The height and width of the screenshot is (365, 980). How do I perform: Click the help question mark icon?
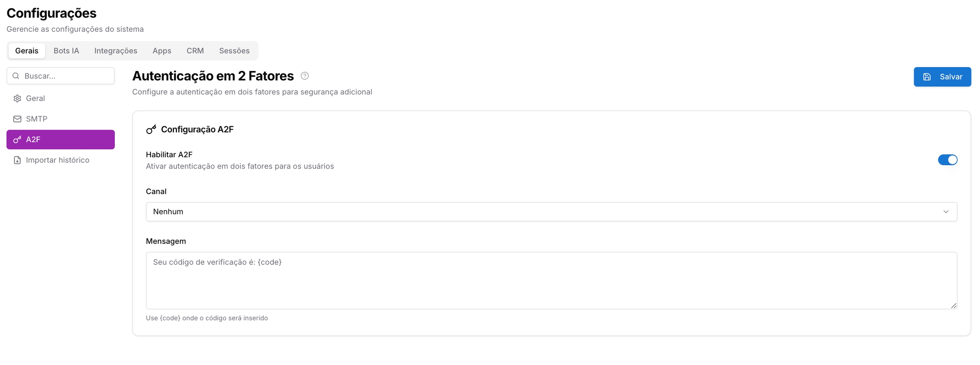305,76
